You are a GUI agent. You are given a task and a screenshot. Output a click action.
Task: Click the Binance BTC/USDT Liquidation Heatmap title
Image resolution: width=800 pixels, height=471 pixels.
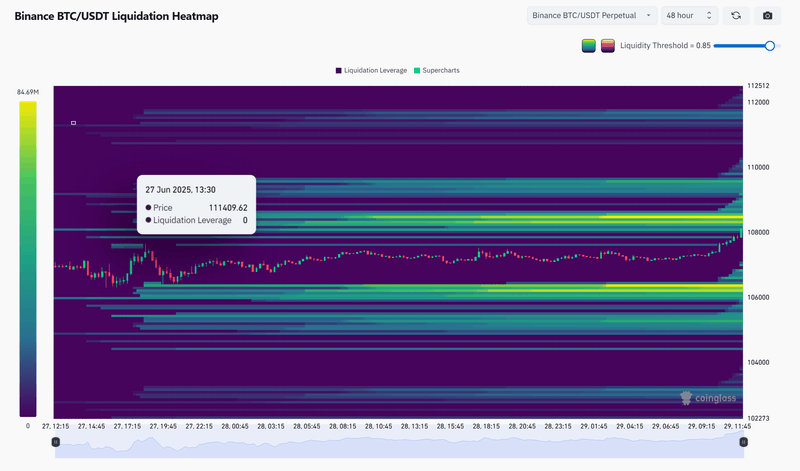[116, 16]
